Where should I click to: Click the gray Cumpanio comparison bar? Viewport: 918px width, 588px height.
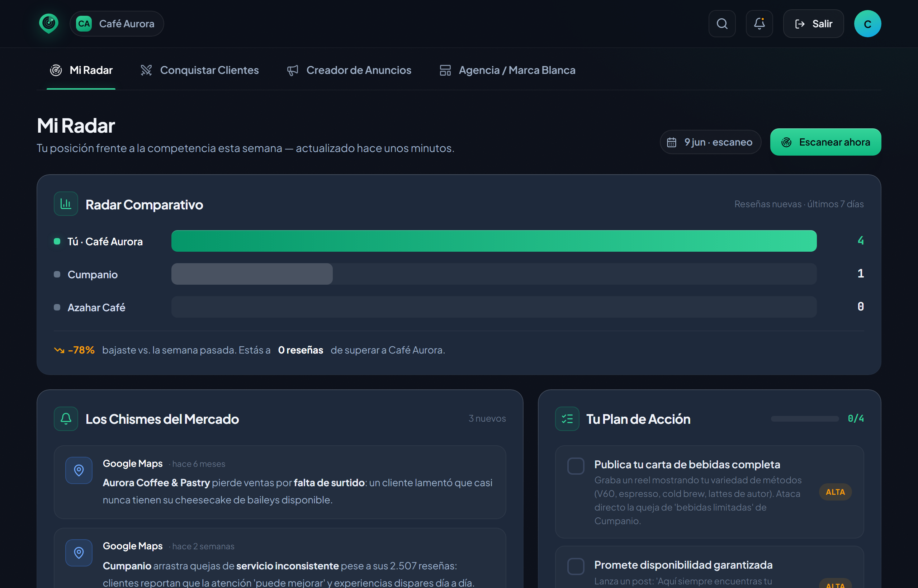click(252, 274)
